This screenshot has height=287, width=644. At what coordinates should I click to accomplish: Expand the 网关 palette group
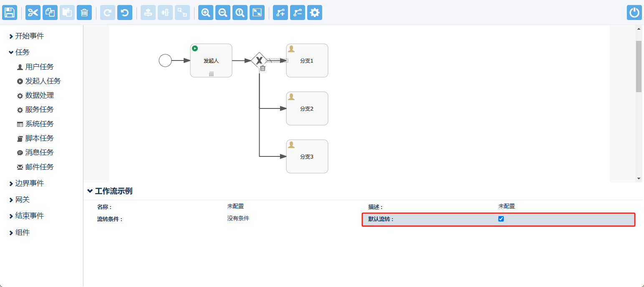click(x=22, y=200)
